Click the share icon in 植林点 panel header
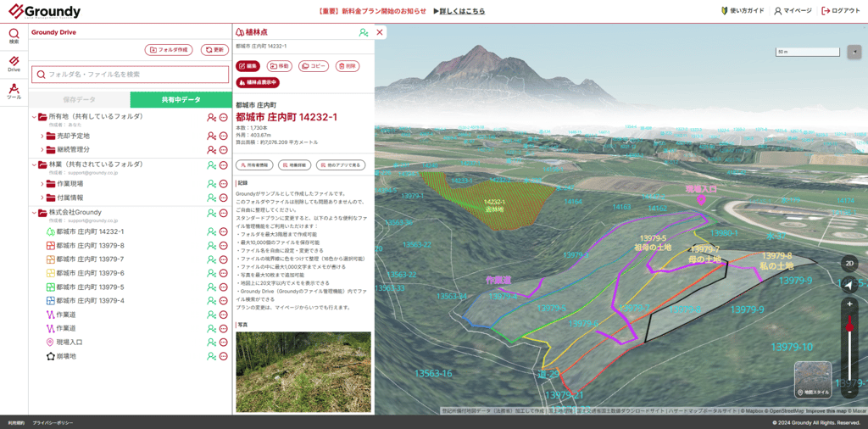 tap(363, 33)
